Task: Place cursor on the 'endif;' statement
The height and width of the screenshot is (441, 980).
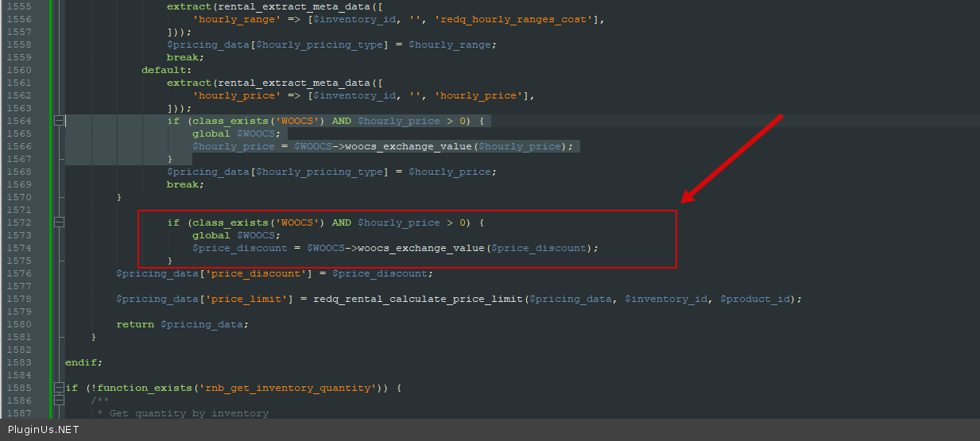Action: (x=83, y=362)
